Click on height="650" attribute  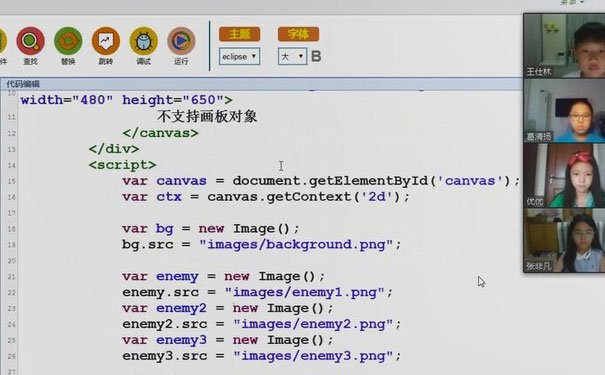tap(173, 100)
